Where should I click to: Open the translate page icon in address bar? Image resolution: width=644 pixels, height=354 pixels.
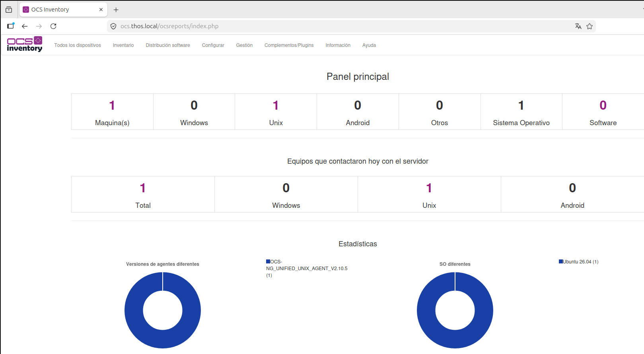578,26
